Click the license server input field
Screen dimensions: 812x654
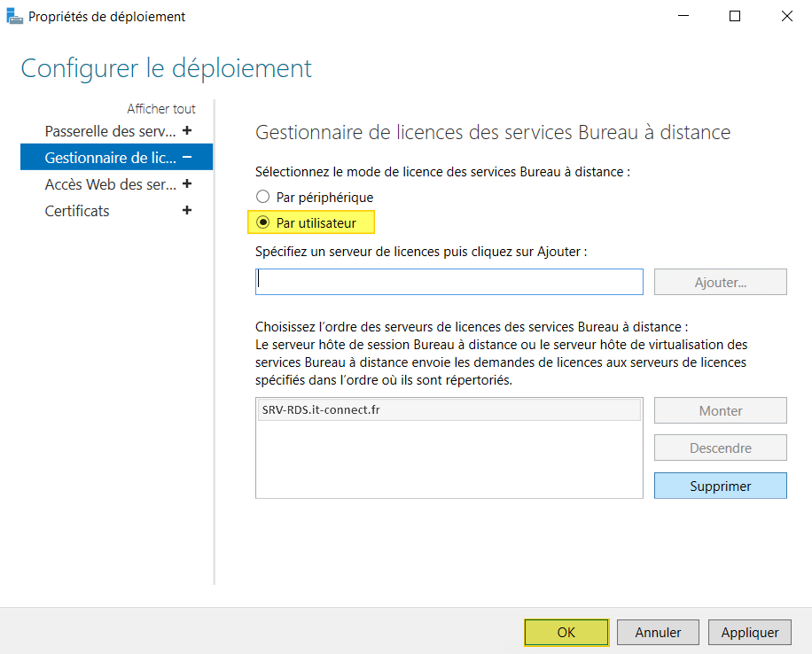click(449, 281)
